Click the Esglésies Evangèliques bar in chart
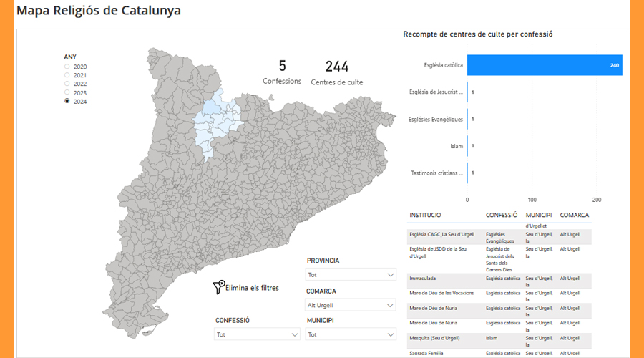 coord(467,119)
